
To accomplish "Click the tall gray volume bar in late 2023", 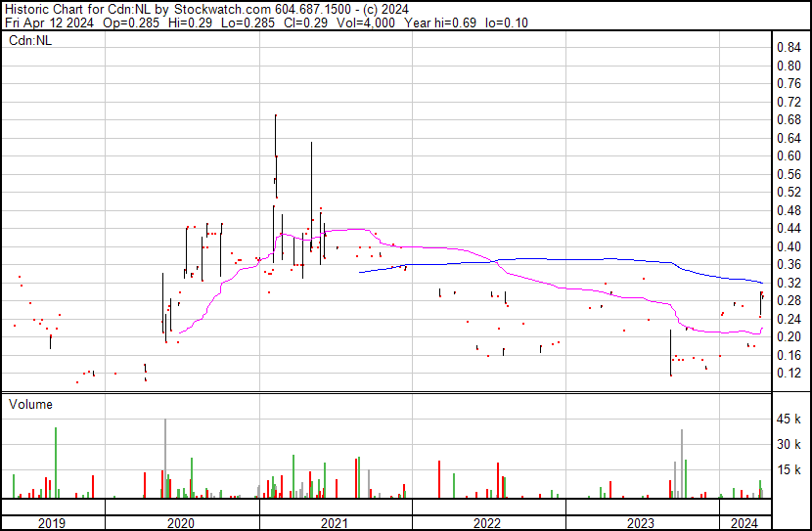I will click(682, 464).
